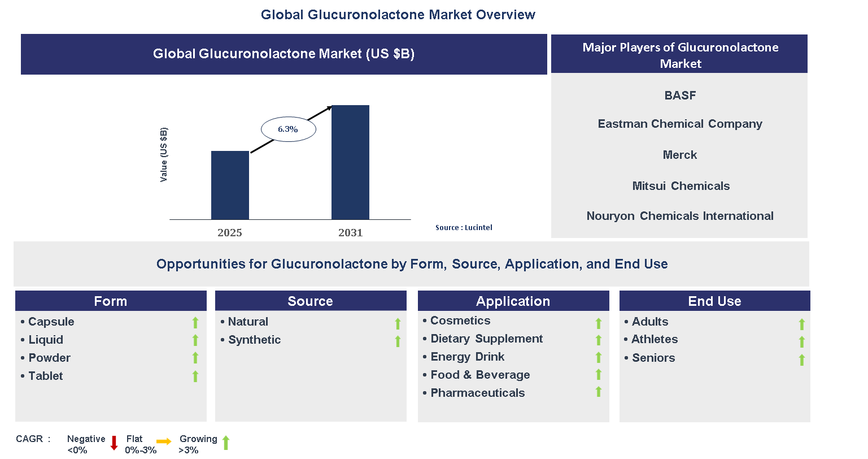Click the green arrow beside Adults
This screenshot has height=459, width=868.
pos(802,324)
